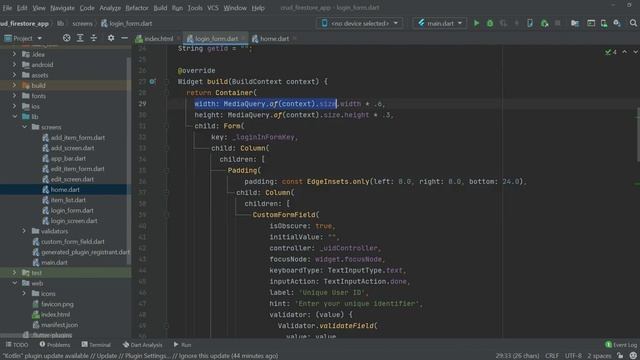Hide the Project panel with minus icon
Viewport: 640px width, 360px height.
124,38
